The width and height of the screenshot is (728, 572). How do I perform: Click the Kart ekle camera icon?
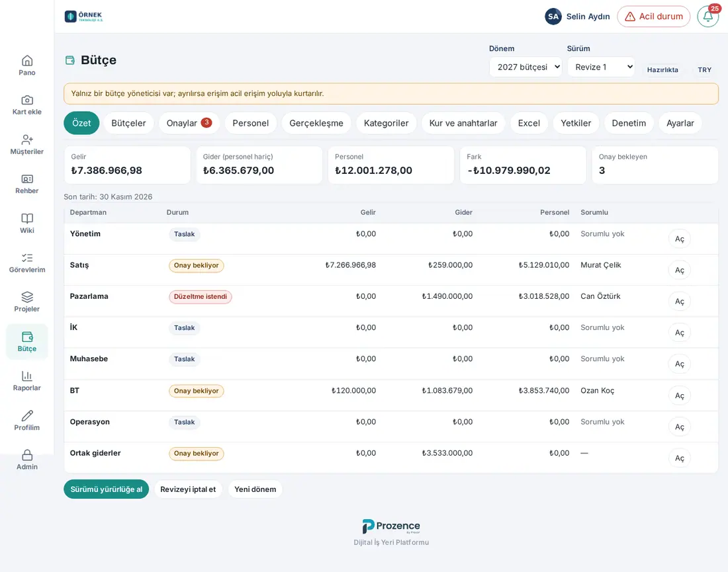click(27, 101)
